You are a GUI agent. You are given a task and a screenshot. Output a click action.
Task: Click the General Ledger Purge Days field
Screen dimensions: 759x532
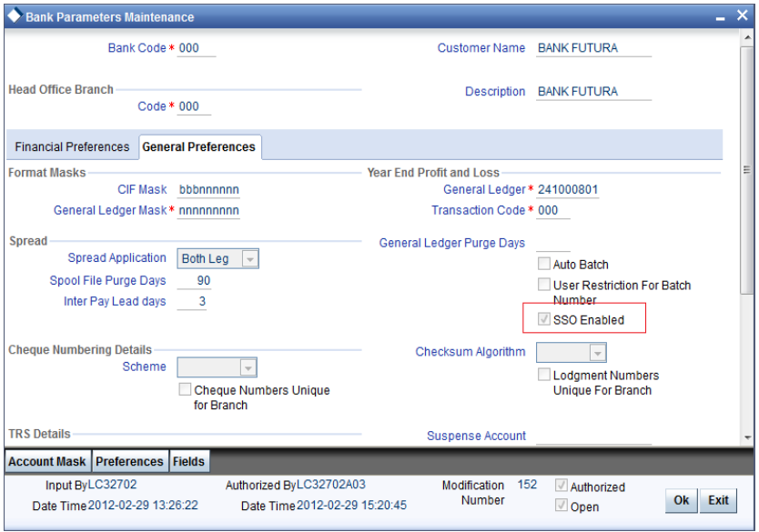pos(552,244)
